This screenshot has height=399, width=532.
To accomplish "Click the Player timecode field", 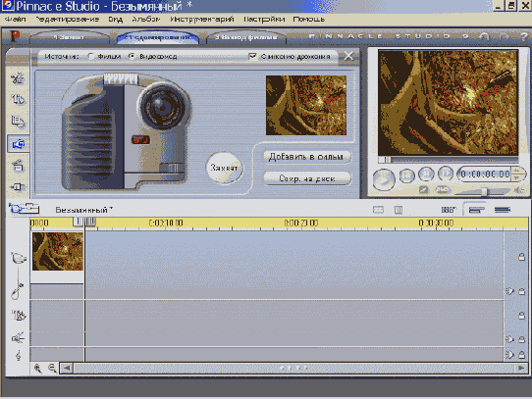I will (x=485, y=175).
